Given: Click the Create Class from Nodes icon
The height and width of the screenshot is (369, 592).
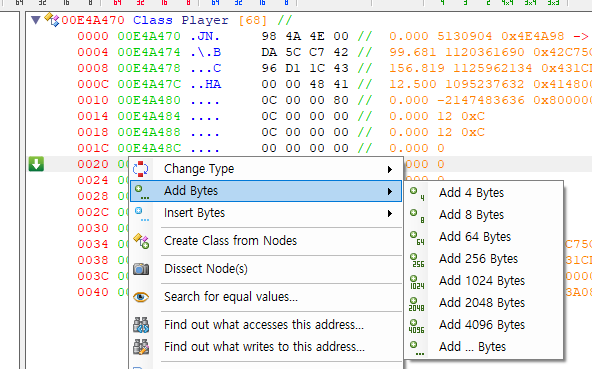Looking at the screenshot, I should tap(141, 241).
